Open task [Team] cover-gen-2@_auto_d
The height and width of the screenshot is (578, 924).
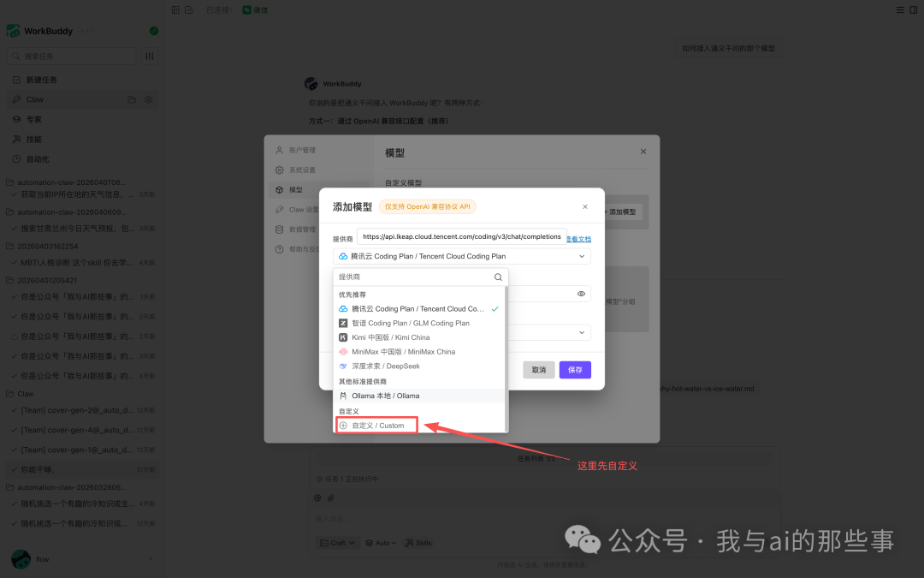(82, 410)
